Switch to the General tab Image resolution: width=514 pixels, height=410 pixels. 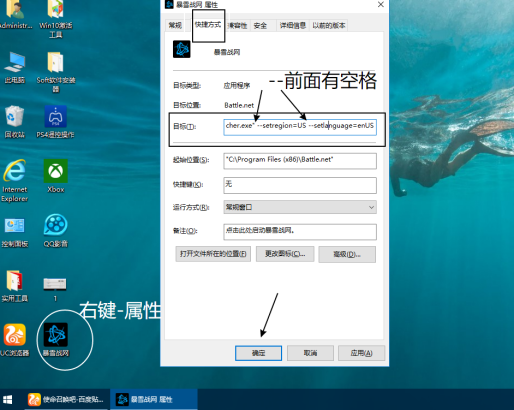[x=175, y=25]
